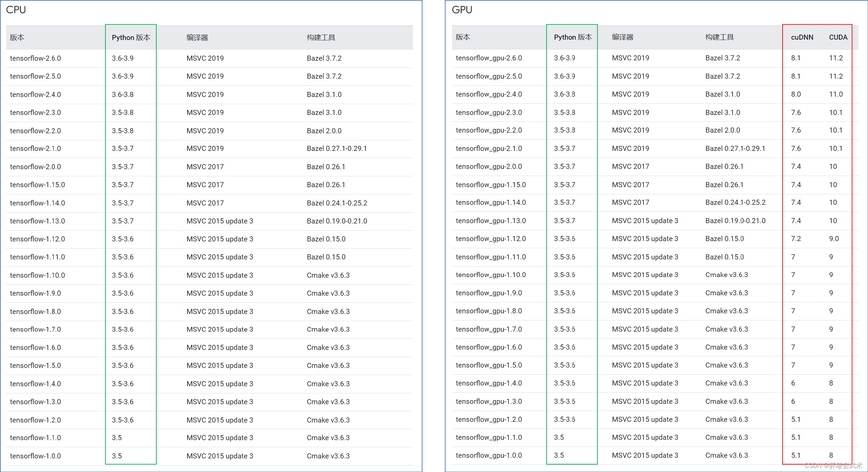
Task: Click CUDA value 11.0 for tensorflow_gpu-2.4.0
Action: (x=836, y=94)
